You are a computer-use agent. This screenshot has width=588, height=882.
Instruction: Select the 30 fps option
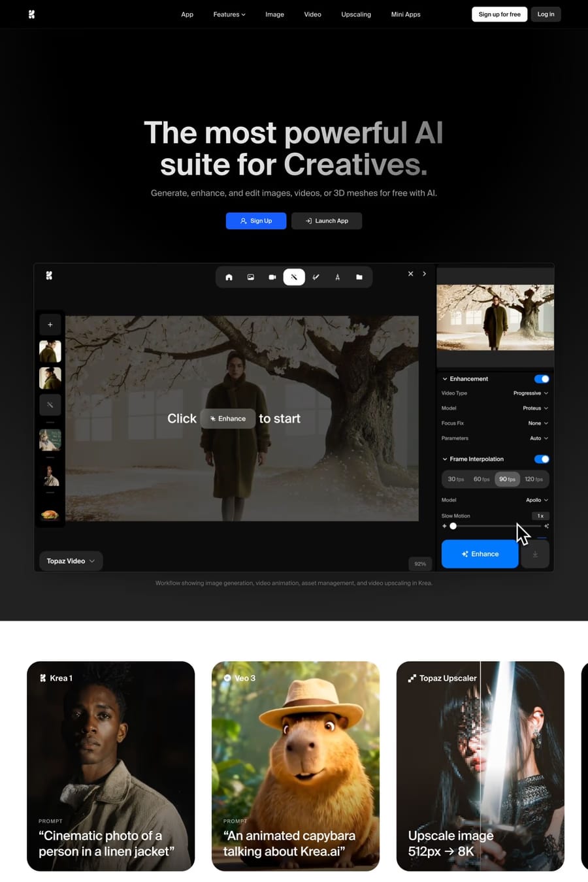point(456,479)
